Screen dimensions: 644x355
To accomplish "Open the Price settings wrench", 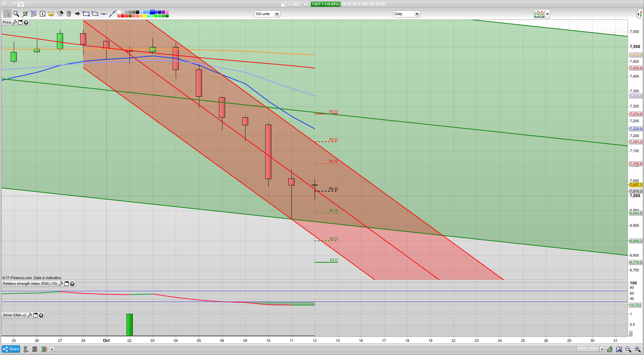I will [14, 22].
